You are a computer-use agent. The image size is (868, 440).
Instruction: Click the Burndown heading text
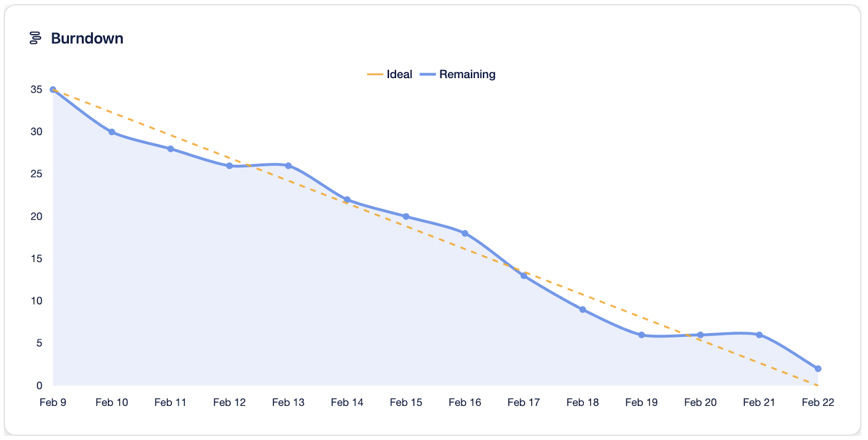(x=87, y=39)
